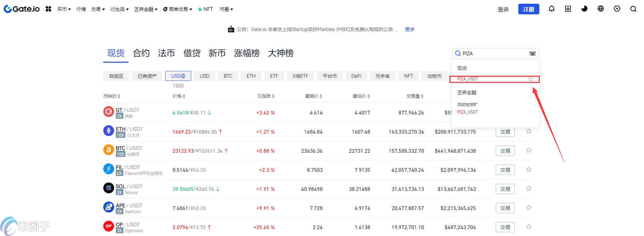644x236 pixels.
Task: Open the app download icon
Action: [568, 9]
